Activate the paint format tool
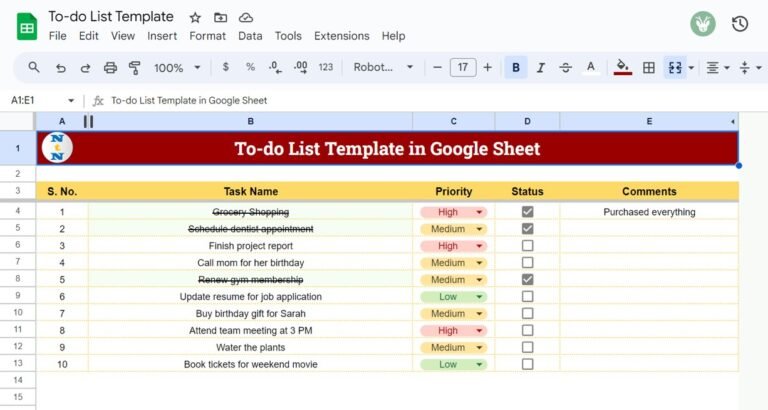The height and width of the screenshot is (410, 768). click(x=135, y=68)
